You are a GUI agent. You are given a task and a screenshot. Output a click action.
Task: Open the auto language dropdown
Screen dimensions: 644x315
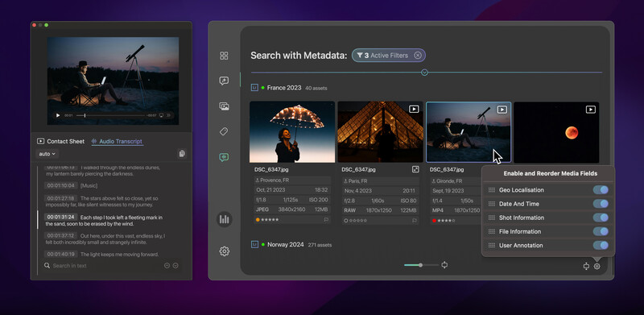(x=47, y=154)
